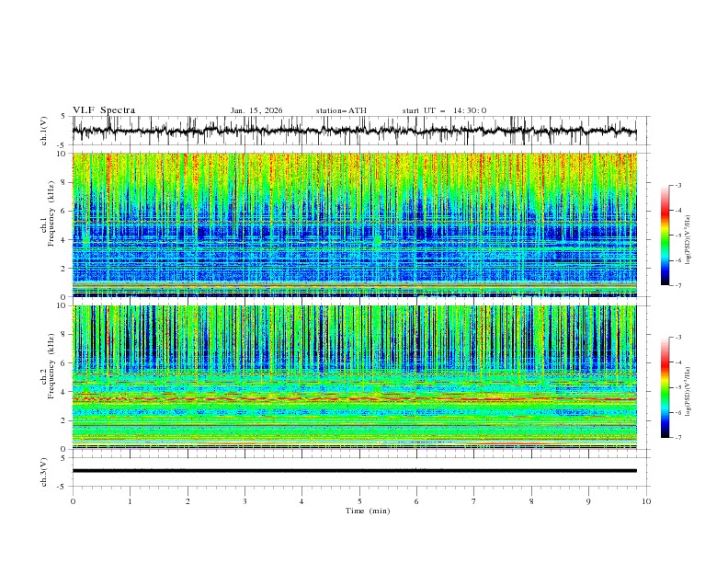The width and height of the screenshot is (728, 563).
Task: Click the "5" volt tick of ch.1 waveform
Action: (64, 116)
